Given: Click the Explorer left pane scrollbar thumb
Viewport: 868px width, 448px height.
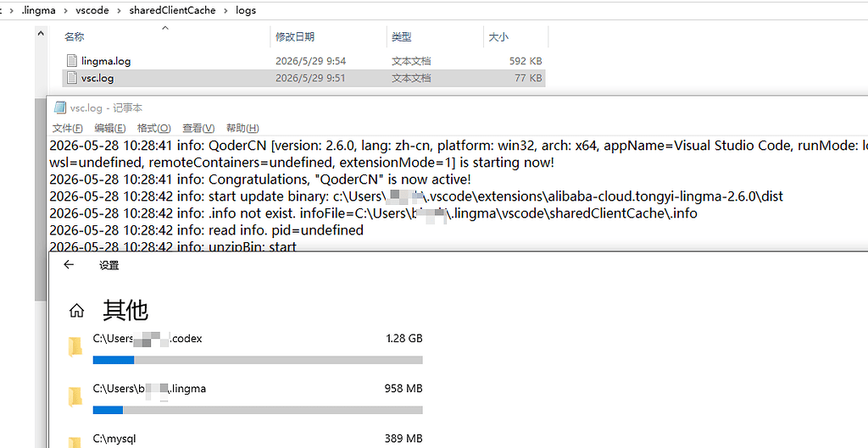Looking at the screenshot, I should [x=41, y=199].
